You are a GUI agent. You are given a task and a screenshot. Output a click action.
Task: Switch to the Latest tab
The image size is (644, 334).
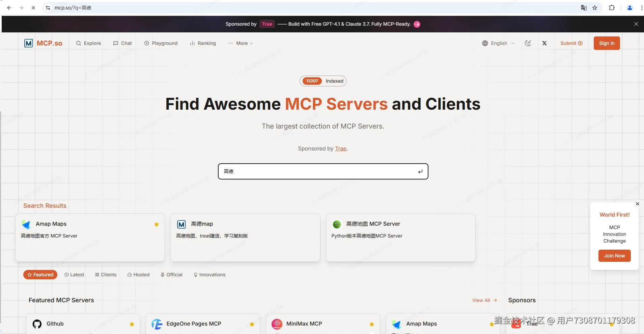(74, 275)
